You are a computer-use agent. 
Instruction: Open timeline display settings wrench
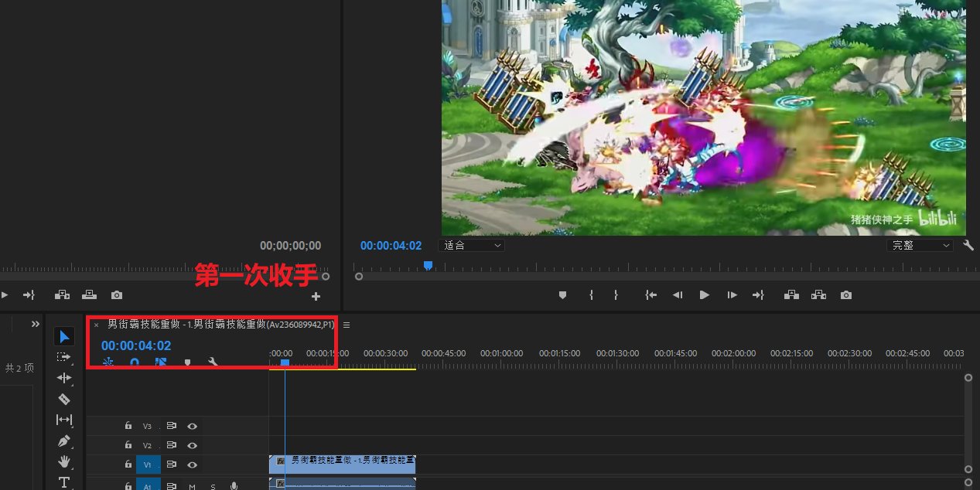[x=213, y=362]
